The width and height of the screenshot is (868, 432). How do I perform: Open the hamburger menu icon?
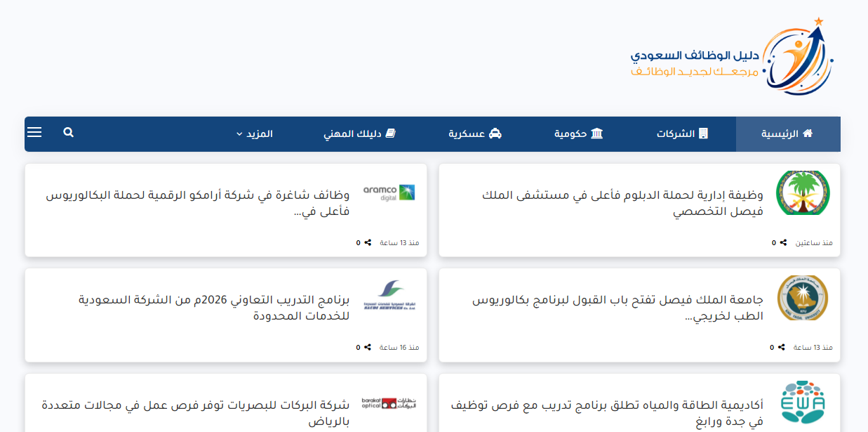[x=34, y=132]
